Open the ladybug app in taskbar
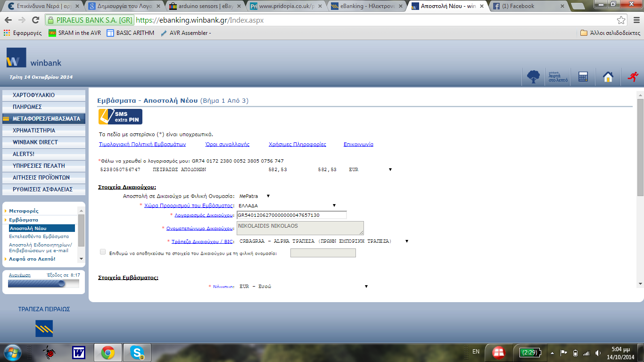The height and width of the screenshot is (362, 644). (49, 352)
